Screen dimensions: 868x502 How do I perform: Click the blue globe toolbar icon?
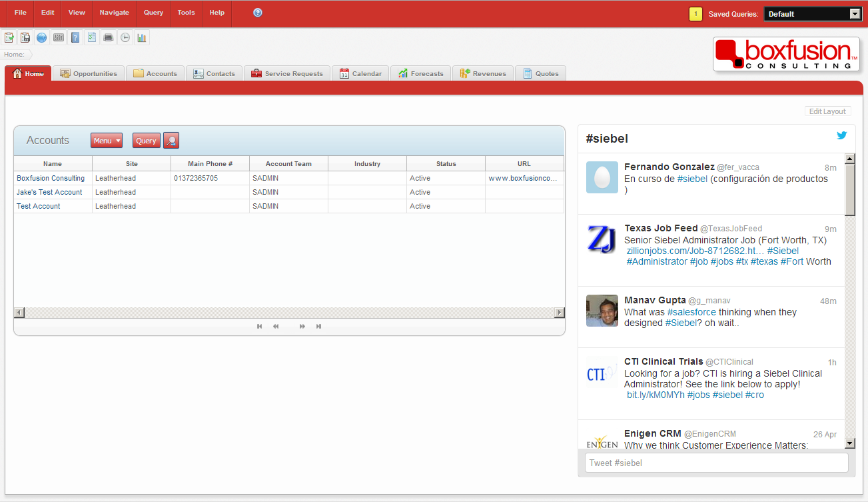click(x=42, y=37)
